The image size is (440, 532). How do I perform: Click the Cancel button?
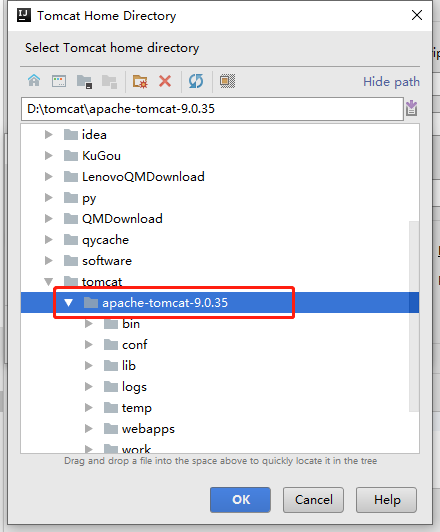coord(313,500)
